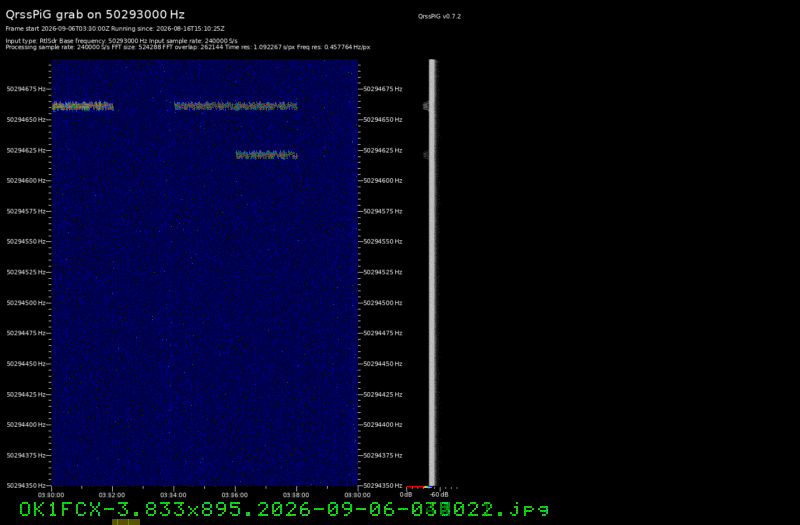Click the yellow marker below the filename
Viewport: 800px width, 525px height.
pos(126,522)
